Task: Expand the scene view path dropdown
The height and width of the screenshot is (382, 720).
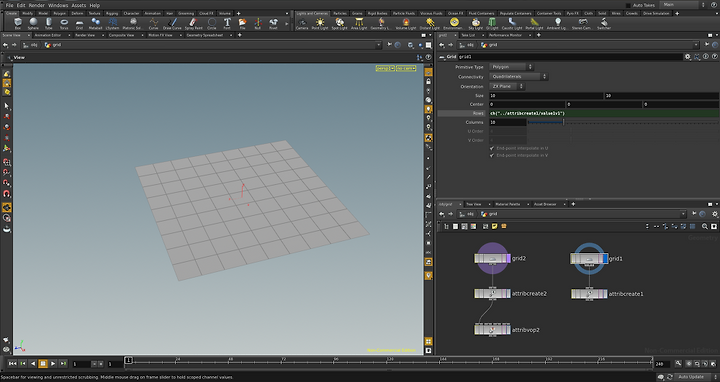Action: pos(378,45)
